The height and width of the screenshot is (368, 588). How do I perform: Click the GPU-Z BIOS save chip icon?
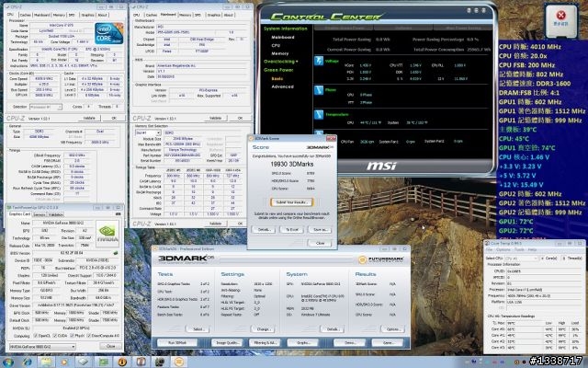(x=116, y=253)
